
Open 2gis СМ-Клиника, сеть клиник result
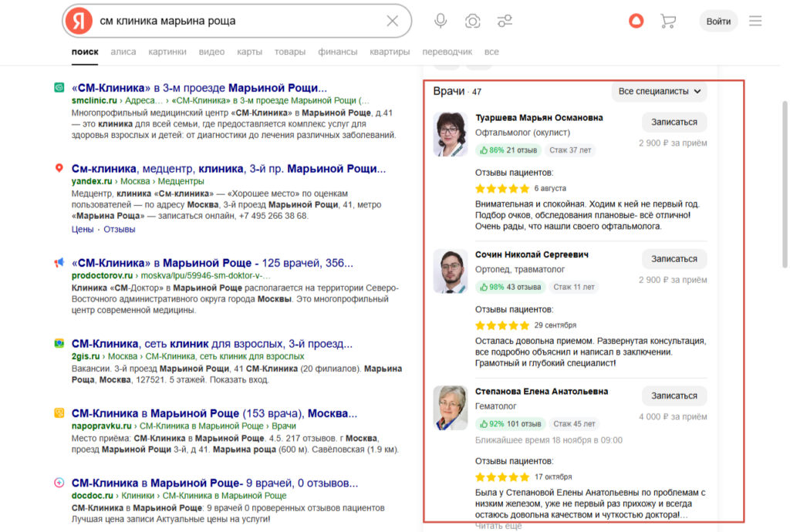pos(212,344)
